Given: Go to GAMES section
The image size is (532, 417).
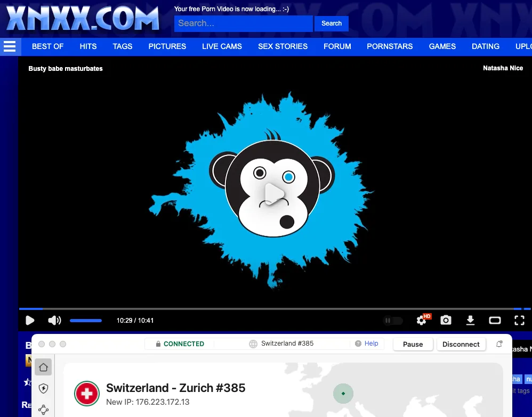Looking at the screenshot, I should (x=442, y=46).
